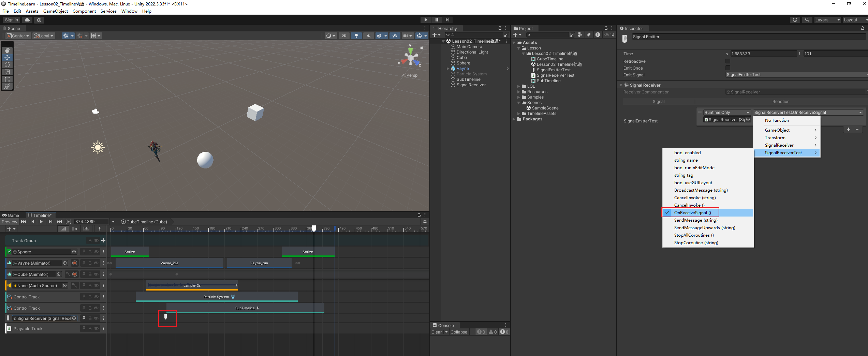The height and width of the screenshot is (356, 868).
Task: Choose SendMessage (string) from function list
Action: tap(695, 220)
